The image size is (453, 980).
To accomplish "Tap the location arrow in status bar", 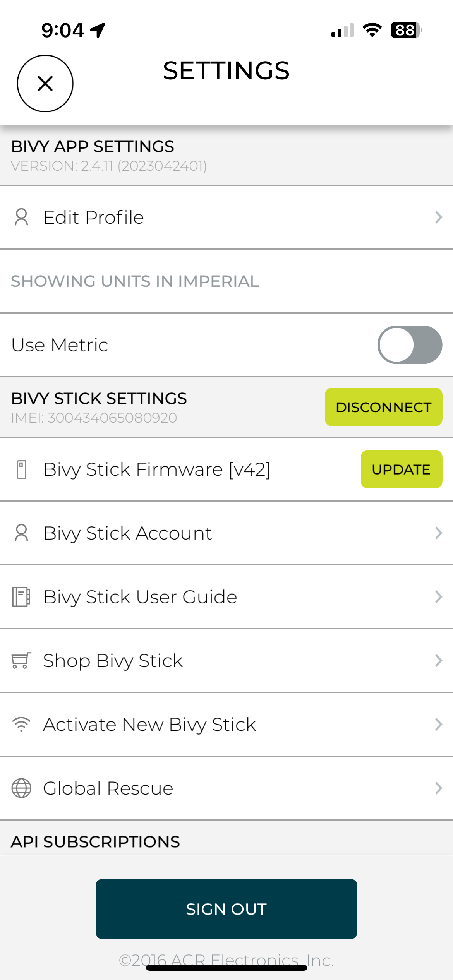I will click(x=98, y=30).
